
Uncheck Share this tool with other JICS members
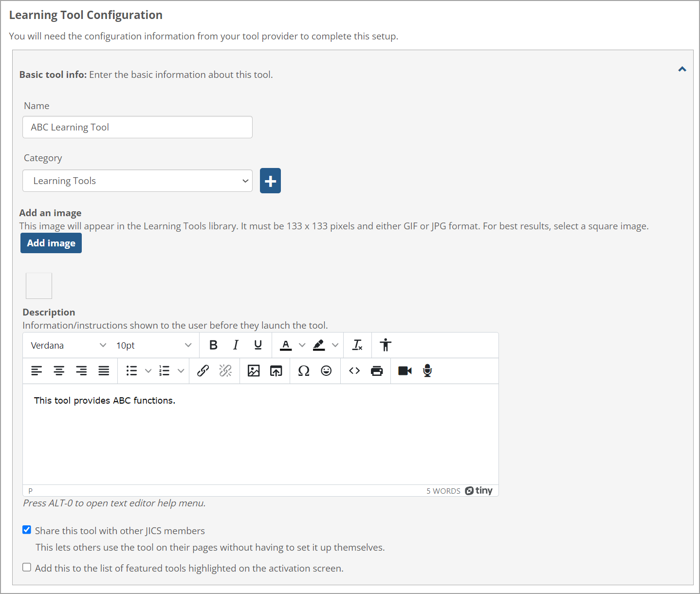point(27,530)
